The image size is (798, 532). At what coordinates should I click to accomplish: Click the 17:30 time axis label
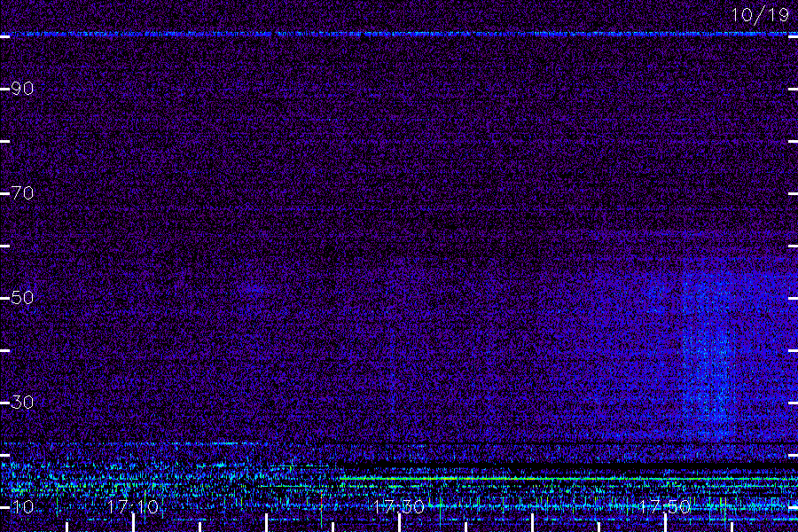[x=399, y=506]
